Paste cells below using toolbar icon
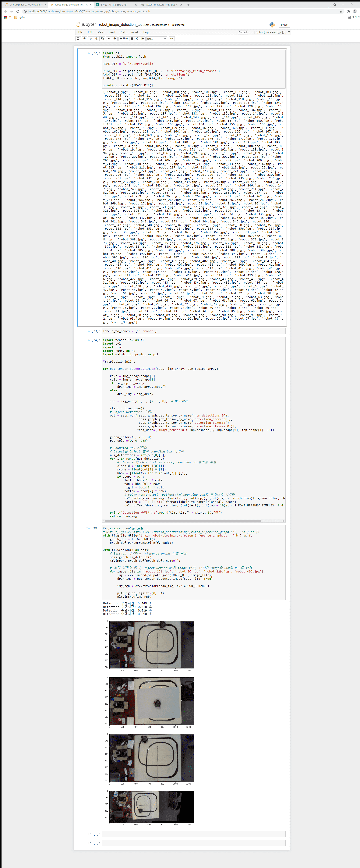360x868 pixels. tap(102, 39)
